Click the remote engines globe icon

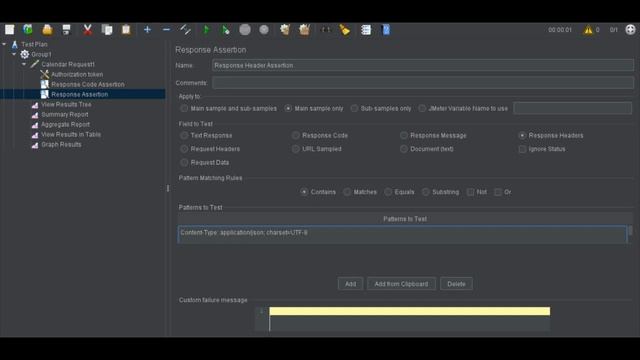(630, 29)
